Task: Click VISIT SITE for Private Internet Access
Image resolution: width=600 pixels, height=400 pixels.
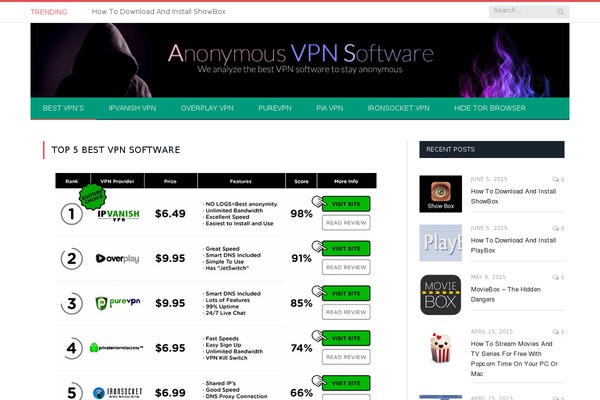Action: [x=346, y=338]
